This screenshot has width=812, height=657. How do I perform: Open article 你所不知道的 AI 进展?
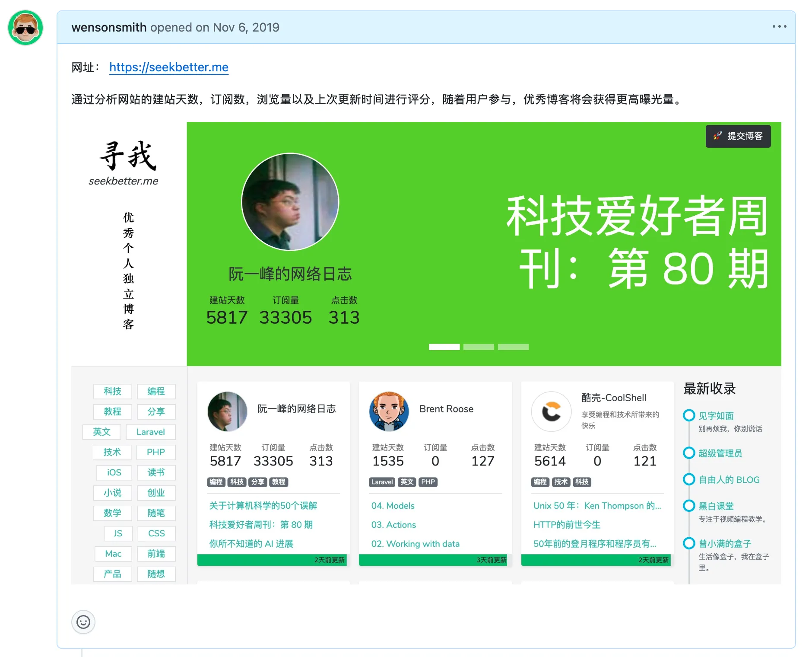(251, 544)
